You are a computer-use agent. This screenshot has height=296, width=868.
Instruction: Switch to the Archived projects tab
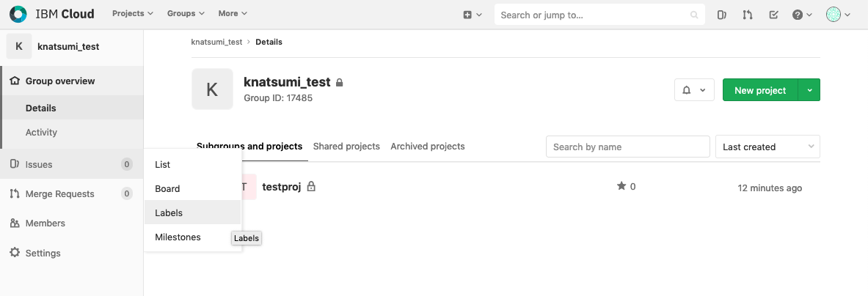click(427, 147)
